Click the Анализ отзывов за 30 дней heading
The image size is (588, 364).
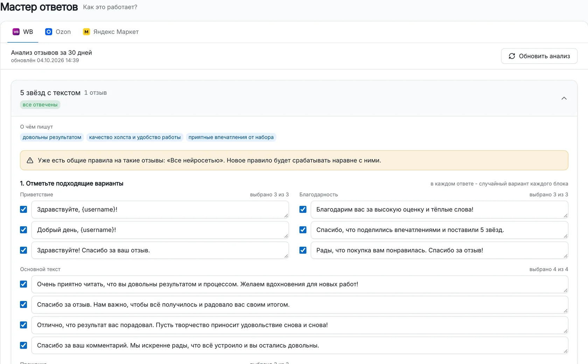tap(51, 52)
